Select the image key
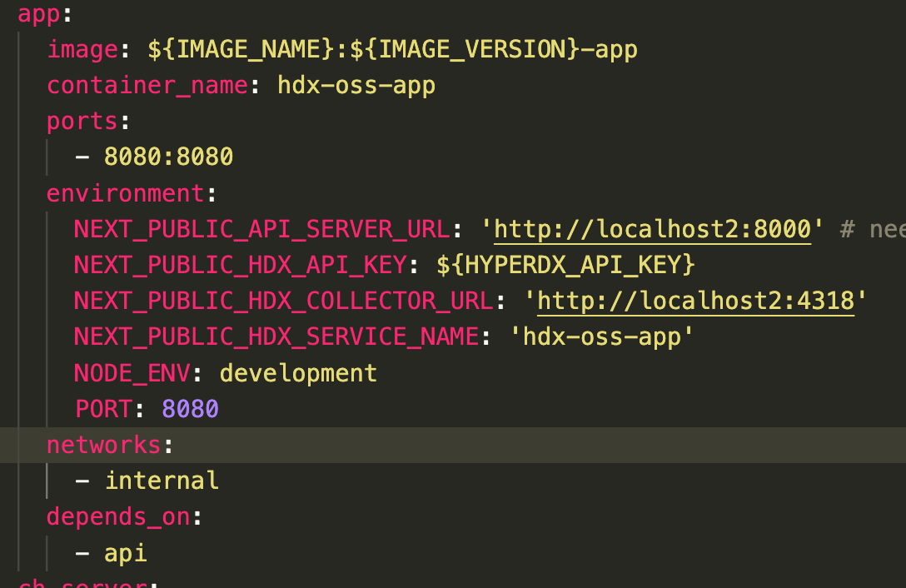 pyautogui.click(x=81, y=49)
